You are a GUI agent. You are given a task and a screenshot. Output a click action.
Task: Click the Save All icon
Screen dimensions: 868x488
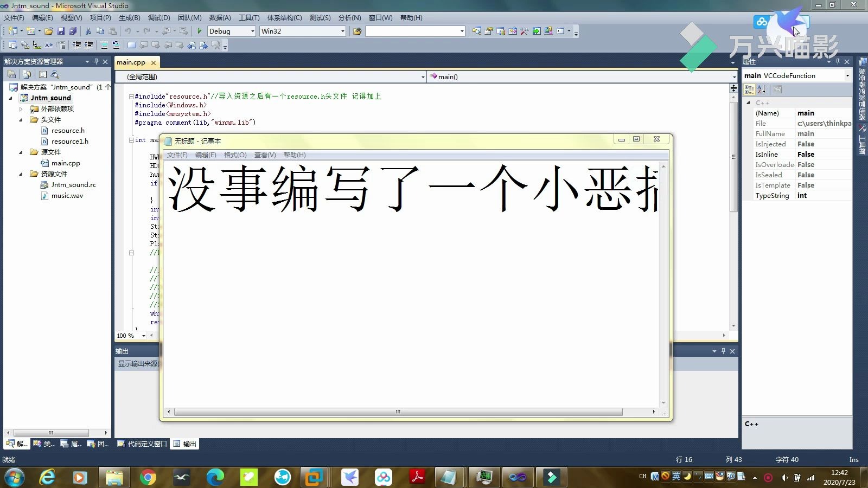[73, 31]
